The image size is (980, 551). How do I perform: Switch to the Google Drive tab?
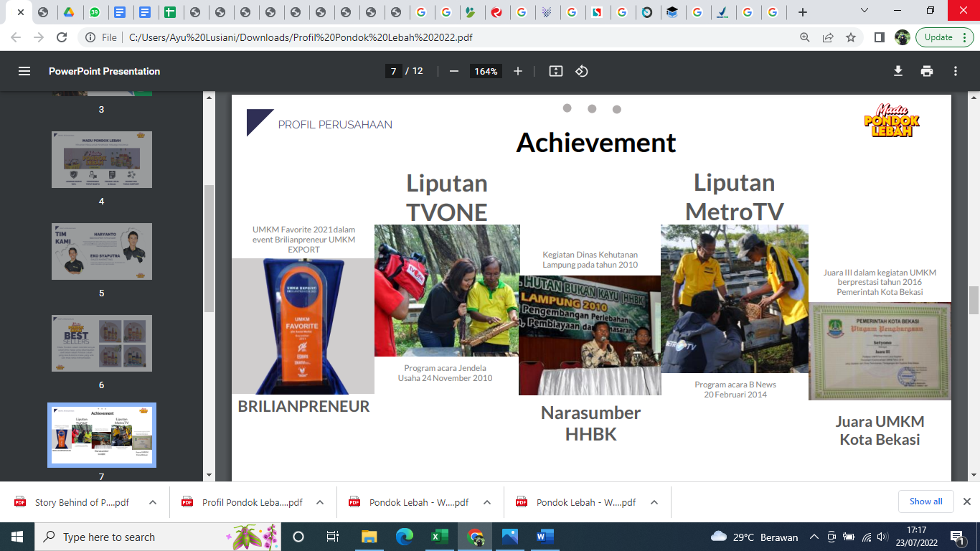click(x=69, y=12)
